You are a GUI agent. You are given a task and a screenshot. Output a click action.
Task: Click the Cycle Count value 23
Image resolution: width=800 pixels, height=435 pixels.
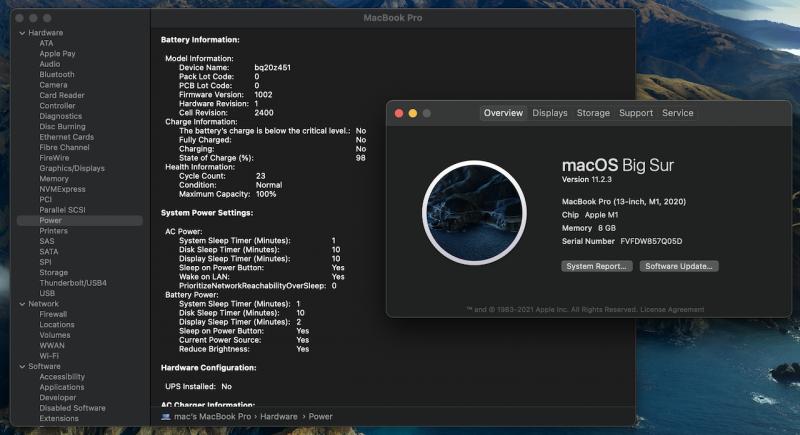point(260,176)
